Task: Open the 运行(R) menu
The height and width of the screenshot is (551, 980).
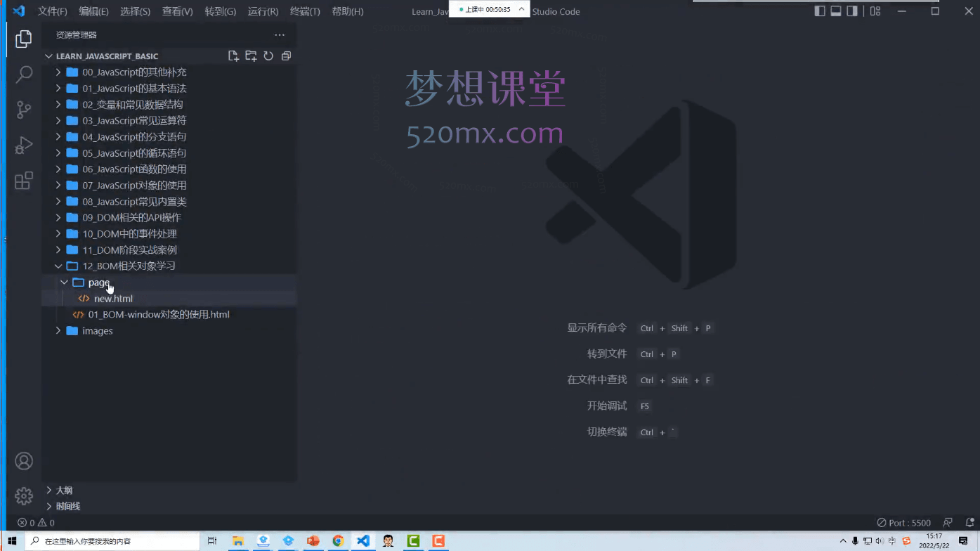Action: (x=263, y=11)
